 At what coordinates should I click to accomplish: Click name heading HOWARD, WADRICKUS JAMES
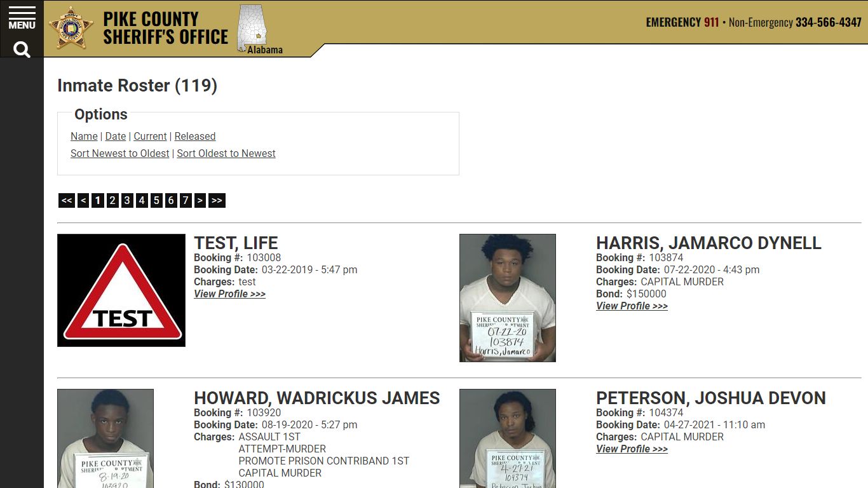[317, 398]
